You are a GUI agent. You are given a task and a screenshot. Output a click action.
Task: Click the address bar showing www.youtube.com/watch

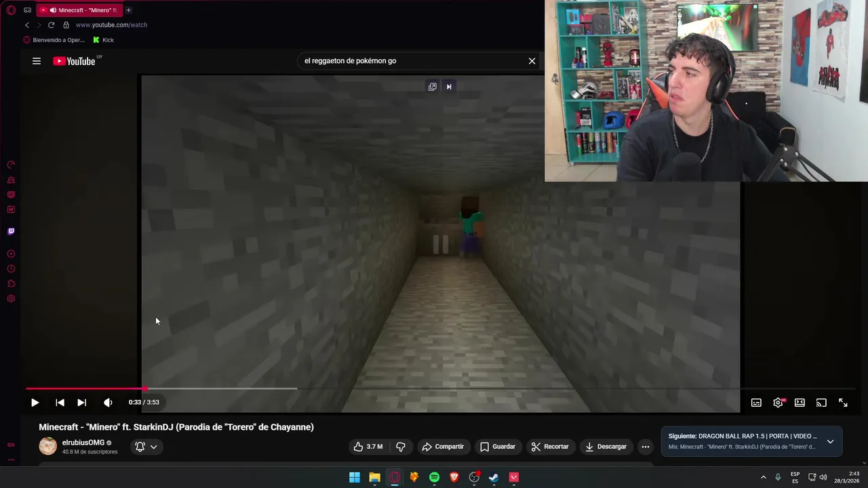pyautogui.click(x=111, y=25)
